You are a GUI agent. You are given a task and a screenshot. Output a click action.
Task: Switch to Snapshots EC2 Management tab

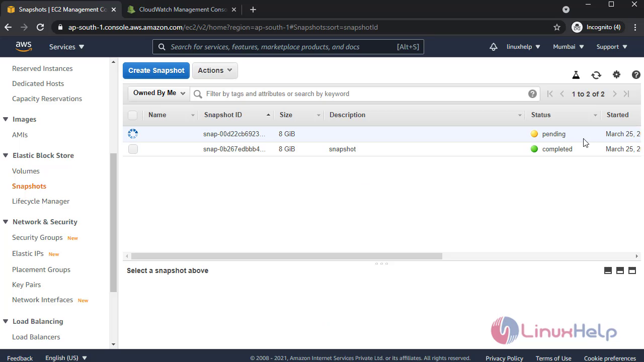pyautogui.click(x=61, y=10)
